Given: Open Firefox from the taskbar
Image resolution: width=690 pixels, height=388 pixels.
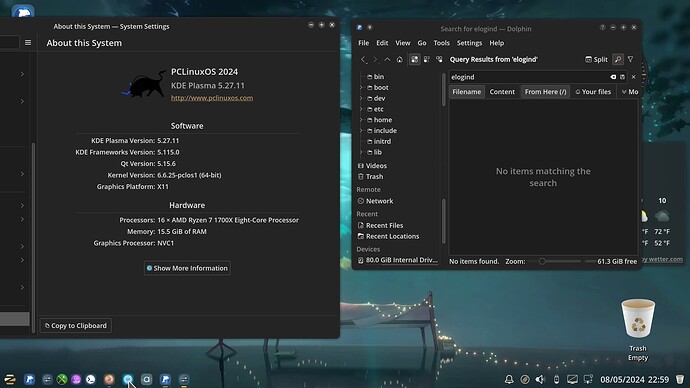Looking at the screenshot, I should coord(109,379).
